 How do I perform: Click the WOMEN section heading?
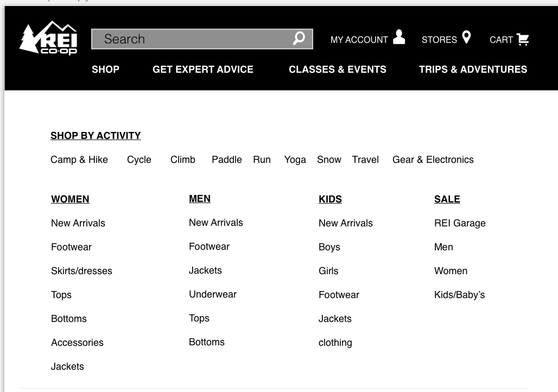[70, 199]
